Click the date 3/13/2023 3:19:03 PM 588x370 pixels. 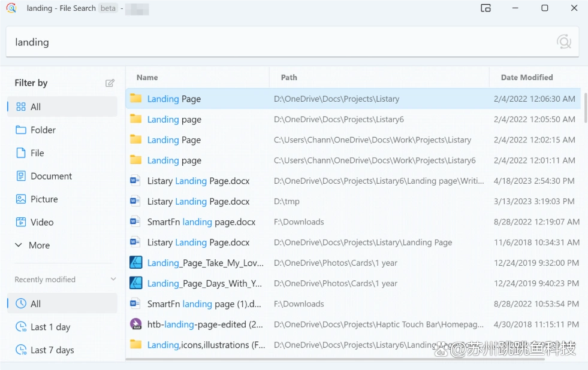(534, 202)
